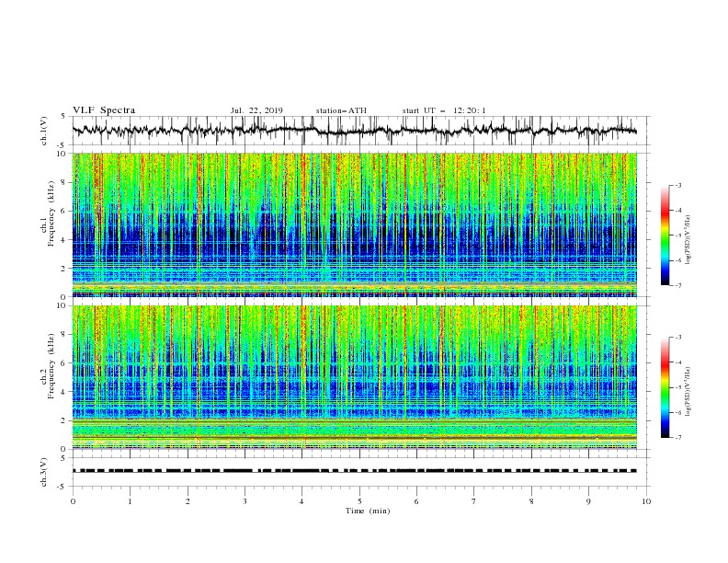Click the time axis tick label '5'
This screenshot has width=728, height=563.
359,501
